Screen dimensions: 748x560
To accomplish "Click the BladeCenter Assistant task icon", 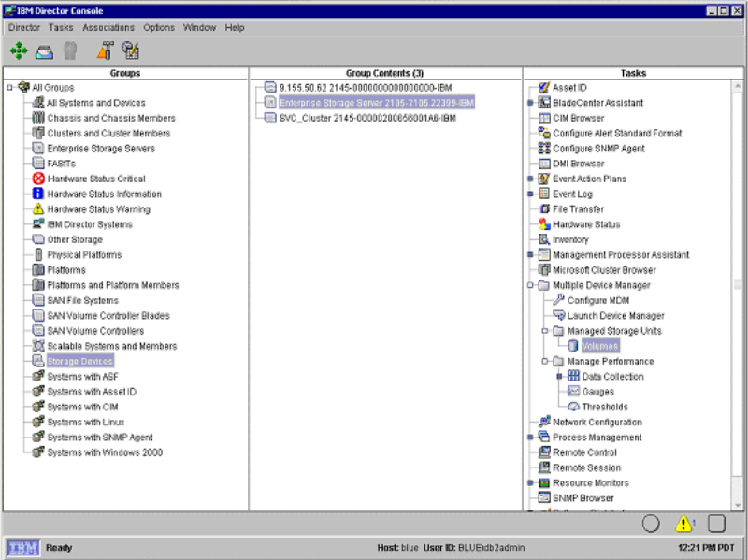I will click(544, 103).
